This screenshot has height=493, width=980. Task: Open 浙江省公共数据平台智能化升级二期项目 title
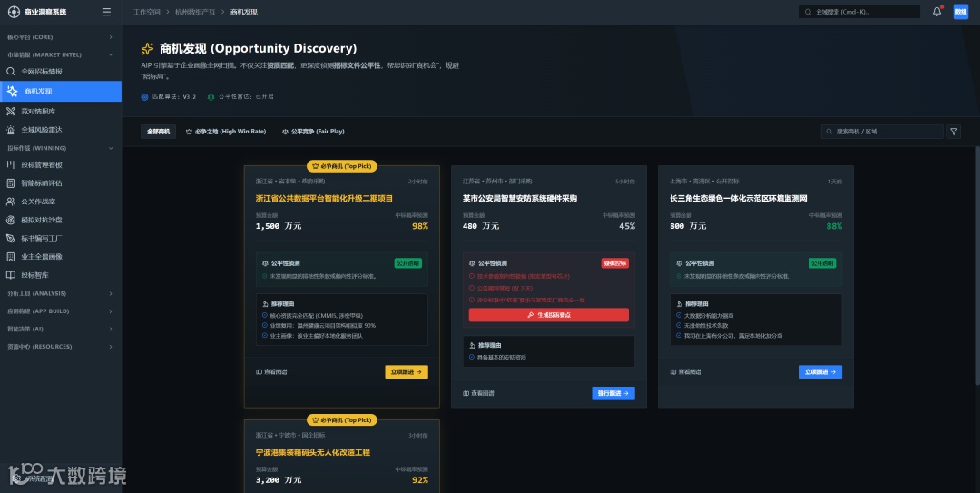coord(324,198)
